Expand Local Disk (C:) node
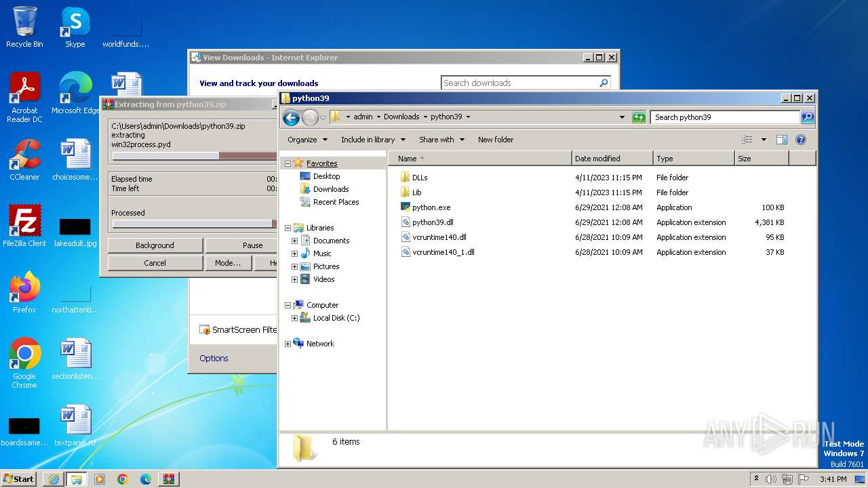Image resolution: width=868 pixels, height=488 pixels. [x=294, y=318]
